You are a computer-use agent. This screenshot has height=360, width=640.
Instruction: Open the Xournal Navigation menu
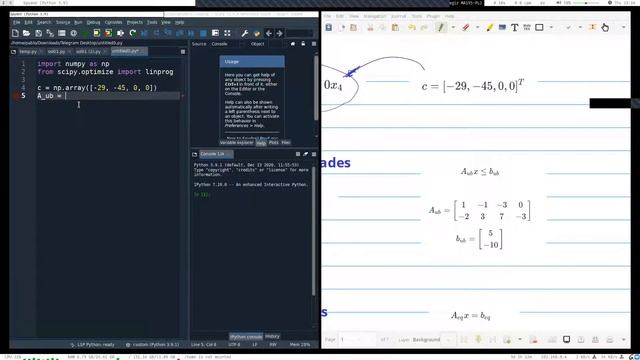point(374,16)
